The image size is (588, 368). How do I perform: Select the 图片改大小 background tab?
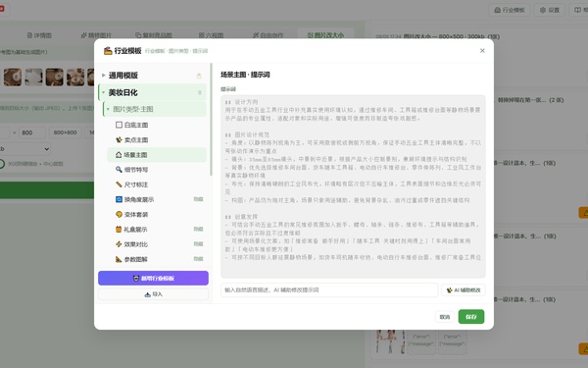click(x=325, y=35)
